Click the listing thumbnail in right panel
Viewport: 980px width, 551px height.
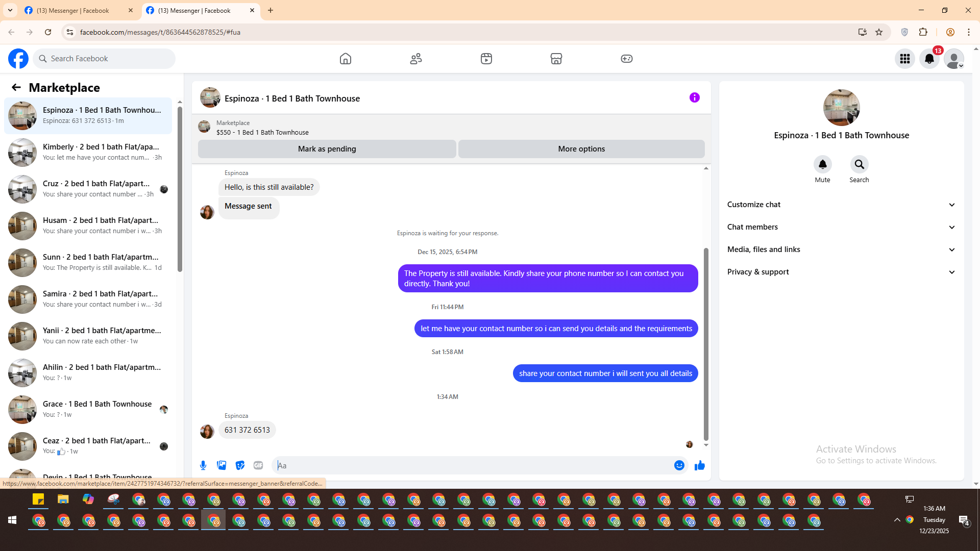click(x=842, y=108)
